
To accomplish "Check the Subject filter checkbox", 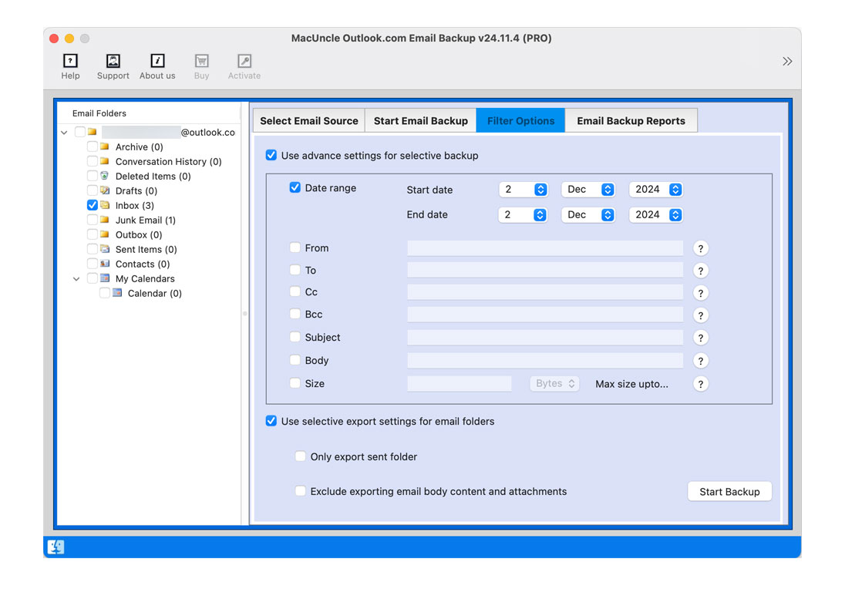I will pyautogui.click(x=294, y=337).
